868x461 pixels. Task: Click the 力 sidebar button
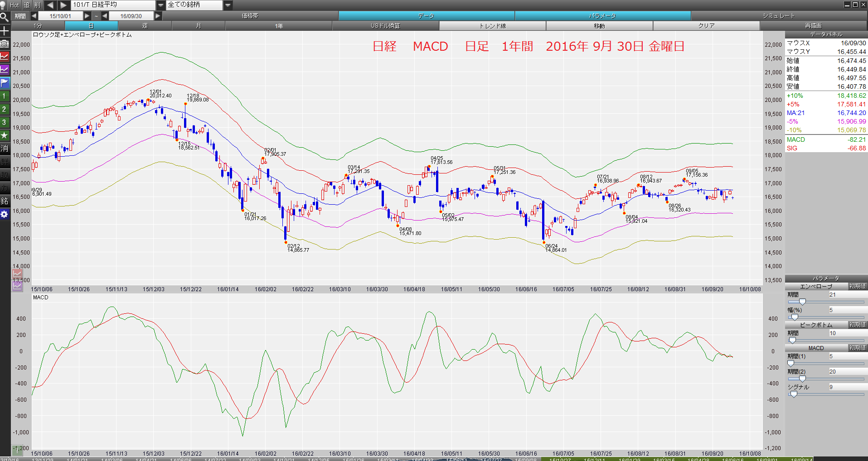[x=5, y=188]
